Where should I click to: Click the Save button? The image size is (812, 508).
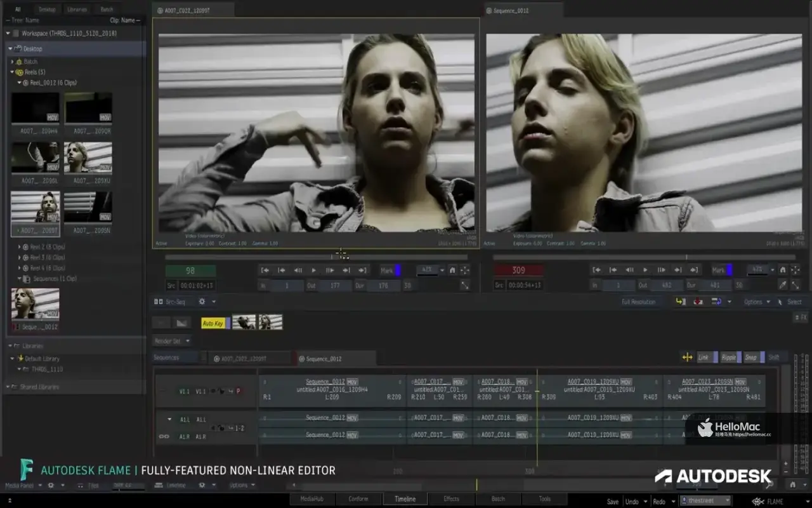[612, 501]
